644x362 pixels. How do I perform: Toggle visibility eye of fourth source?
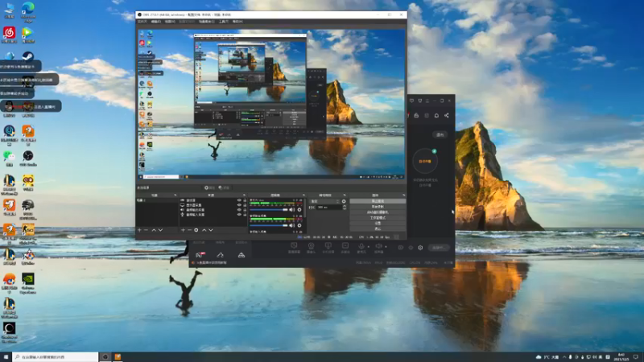point(239,215)
